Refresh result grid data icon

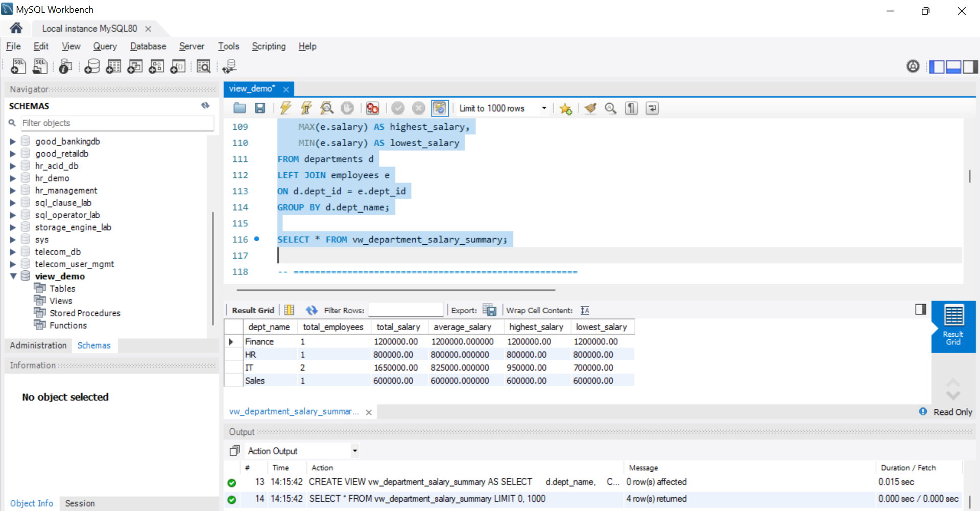(x=312, y=310)
